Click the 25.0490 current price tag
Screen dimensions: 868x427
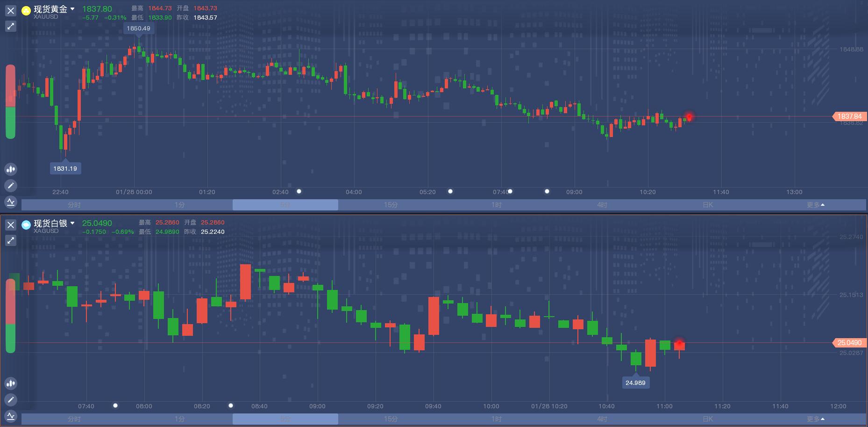coord(849,343)
